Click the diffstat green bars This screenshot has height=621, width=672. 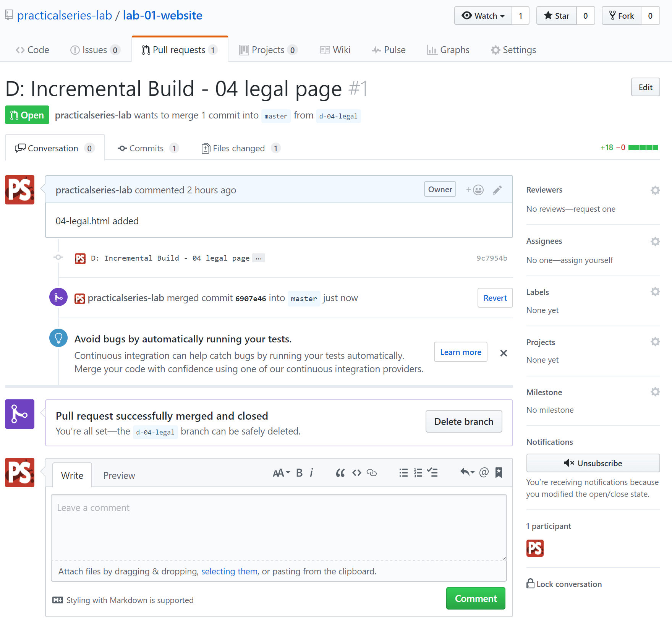pyautogui.click(x=643, y=148)
